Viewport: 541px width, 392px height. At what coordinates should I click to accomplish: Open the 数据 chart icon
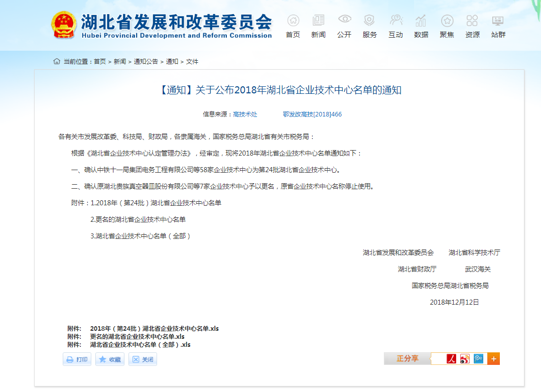coord(421,21)
